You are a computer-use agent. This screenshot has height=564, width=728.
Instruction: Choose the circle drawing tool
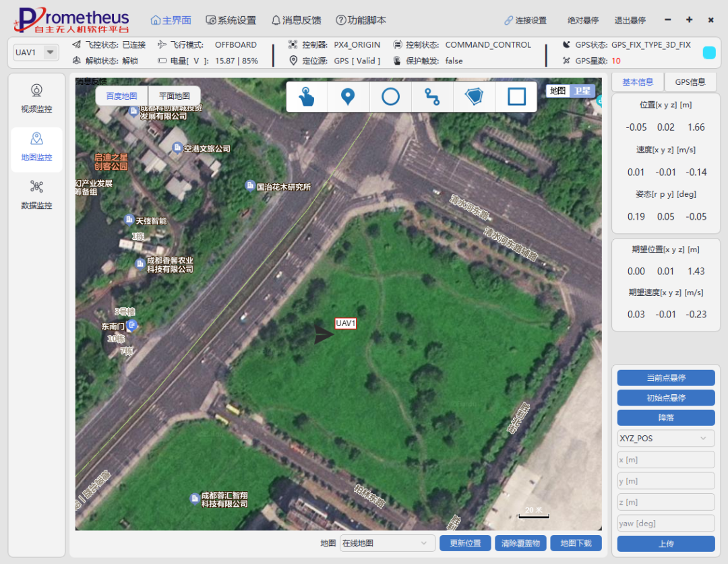[390, 97]
